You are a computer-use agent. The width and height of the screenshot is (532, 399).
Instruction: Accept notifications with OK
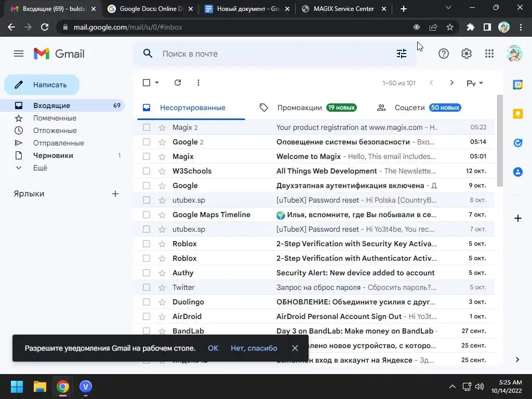click(213, 348)
